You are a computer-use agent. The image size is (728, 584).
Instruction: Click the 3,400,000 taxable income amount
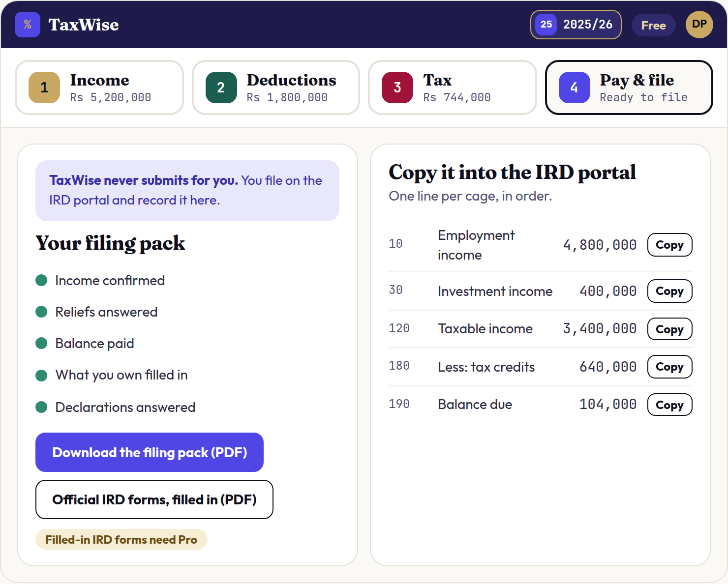pyautogui.click(x=600, y=328)
